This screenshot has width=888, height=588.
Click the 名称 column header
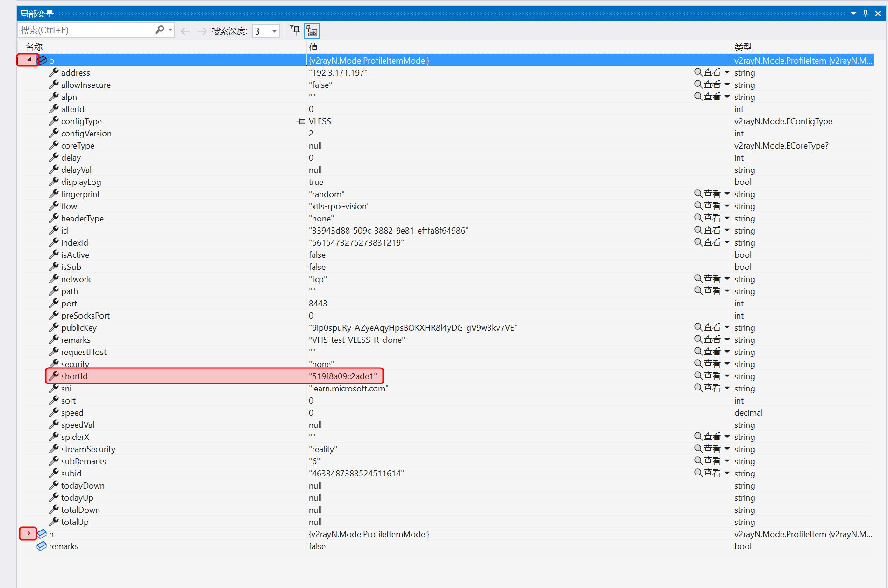34,47
